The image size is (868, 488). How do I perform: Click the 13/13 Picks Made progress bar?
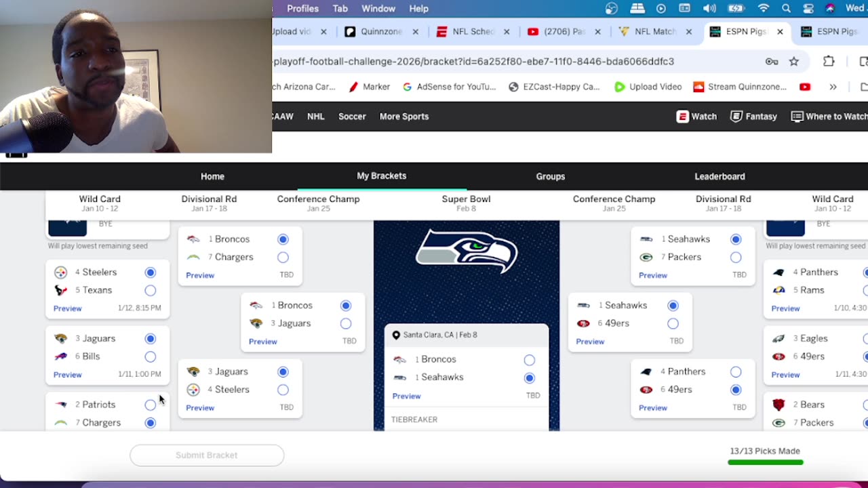pos(765,462)
